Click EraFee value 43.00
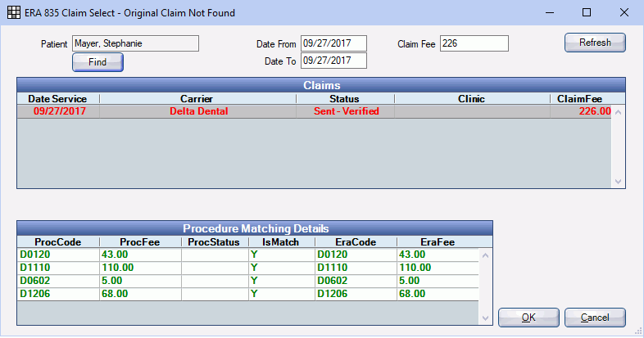Viewport: 644px width, 338px height. [x=438, y=255]
